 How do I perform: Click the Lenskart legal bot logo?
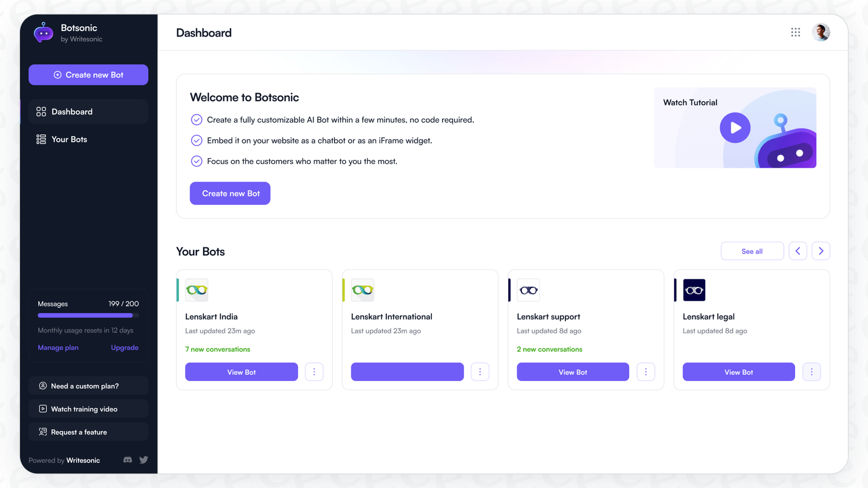[x=694, y=290]
